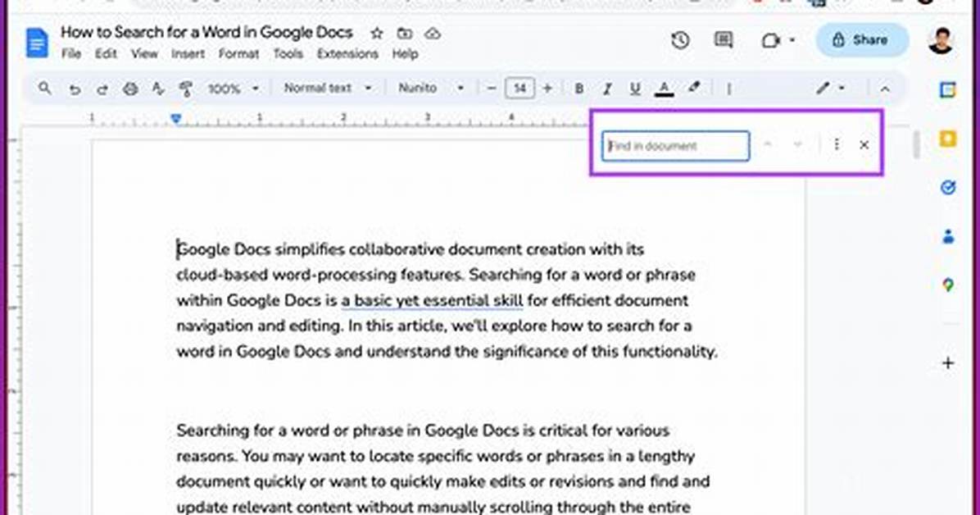This screenshot has height=515, width=980.
Task: Click the Redo icon
Action: pyautogui.click(x=102, y=89)
